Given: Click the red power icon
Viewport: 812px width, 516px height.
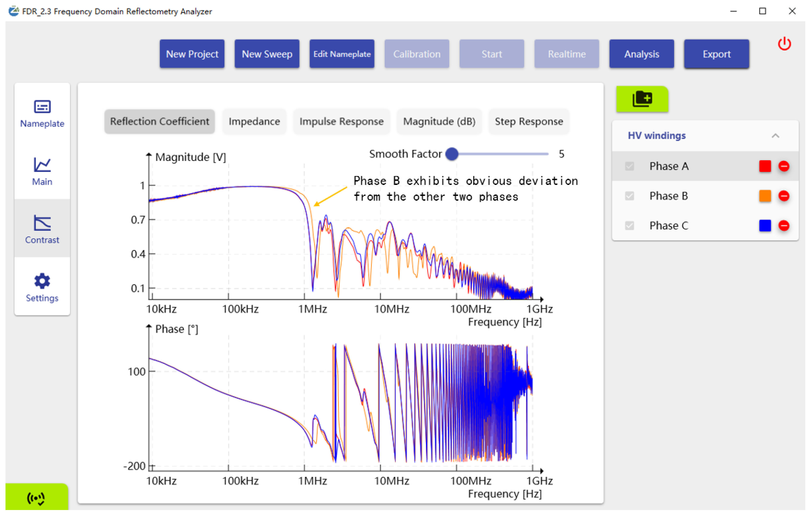Looking at the screenshot, I should (x=784, y=44).
